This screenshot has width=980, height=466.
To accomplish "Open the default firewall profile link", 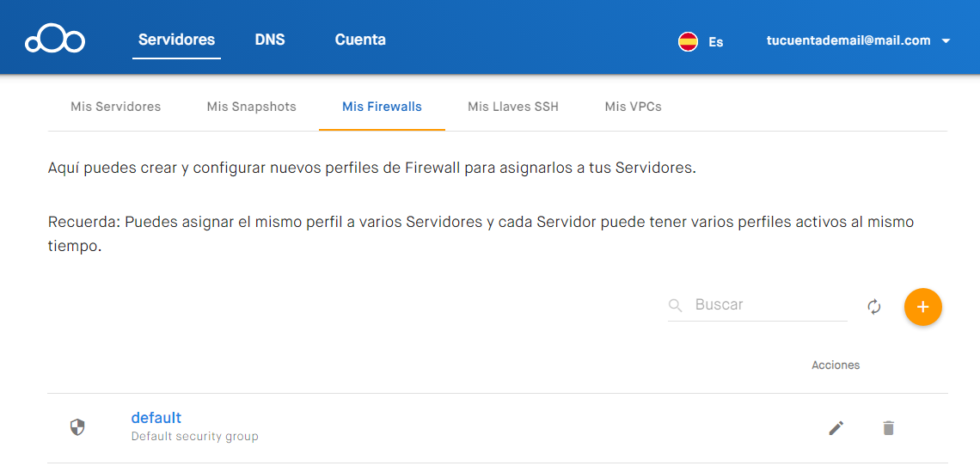I will (x=156, y=417).
